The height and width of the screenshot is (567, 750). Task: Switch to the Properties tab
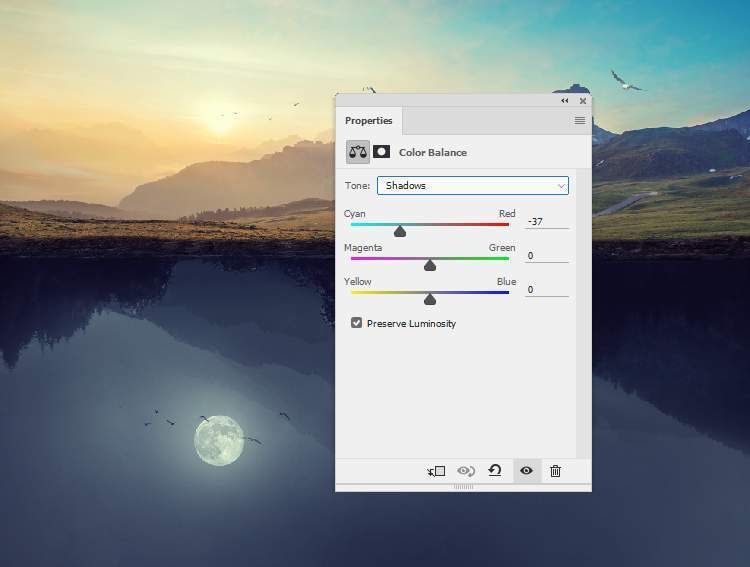point(368,121)
